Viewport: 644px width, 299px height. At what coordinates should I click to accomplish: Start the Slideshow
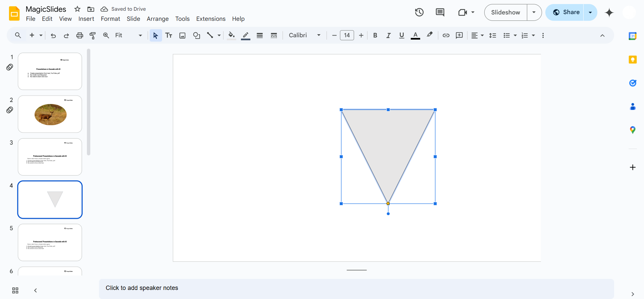click(505, 12)
